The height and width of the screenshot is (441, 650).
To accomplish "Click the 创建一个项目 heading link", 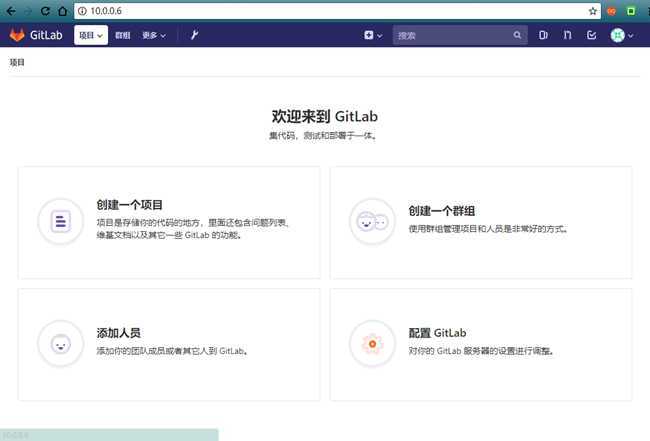I will pos(129,205).
